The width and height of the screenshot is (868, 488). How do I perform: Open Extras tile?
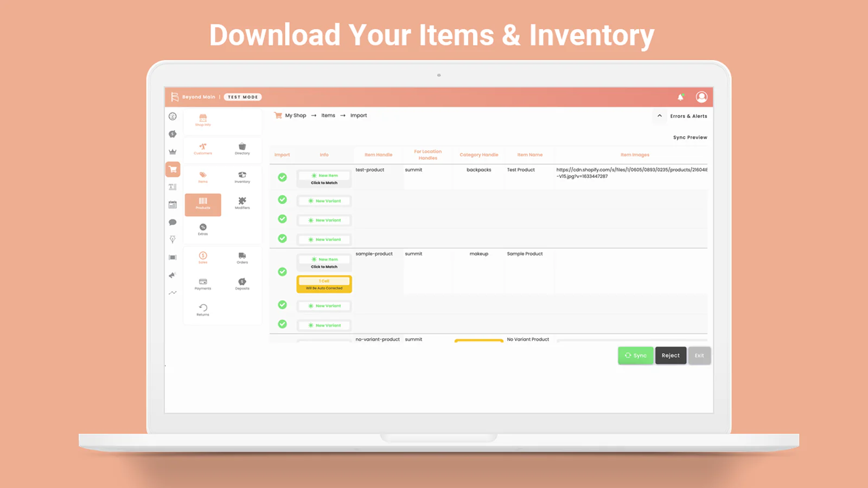203,230
